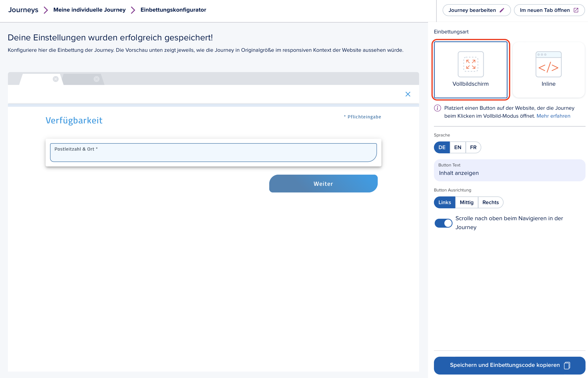This screenshot has height=378, width=588.
Task: Click the Button Ausrichtung label
Action: [x=453, y=190]
